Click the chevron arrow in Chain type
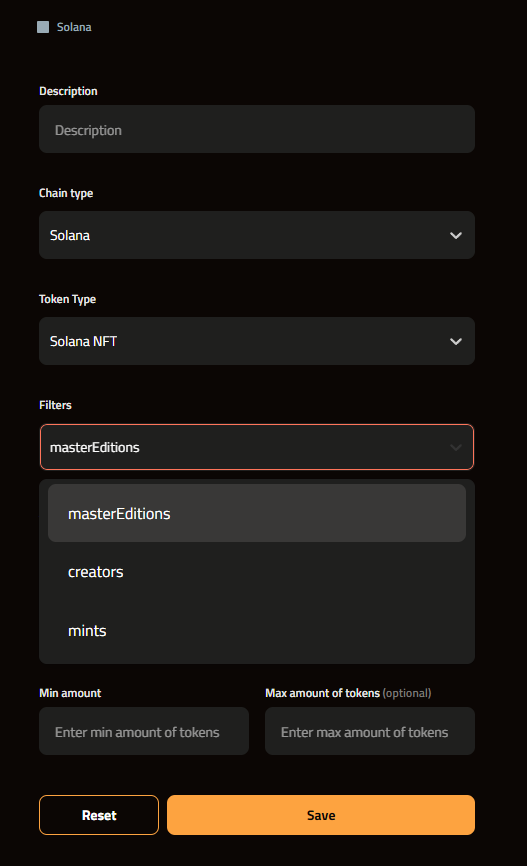This screenshot has width=527, height=866. click(x=456, y=235)
